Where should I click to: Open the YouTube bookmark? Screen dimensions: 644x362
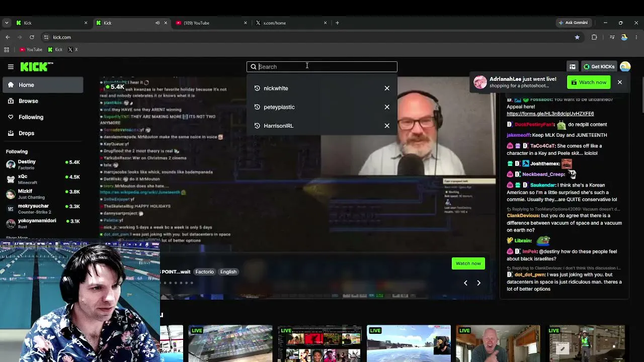[31, 49]
